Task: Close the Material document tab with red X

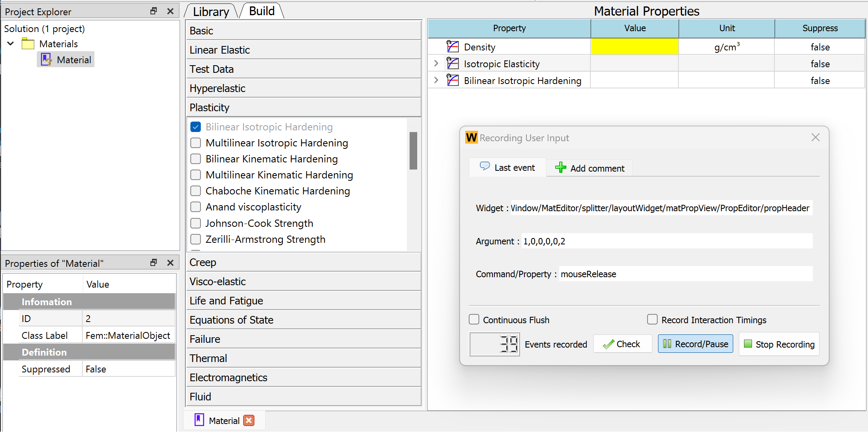Action: [249, 420]
